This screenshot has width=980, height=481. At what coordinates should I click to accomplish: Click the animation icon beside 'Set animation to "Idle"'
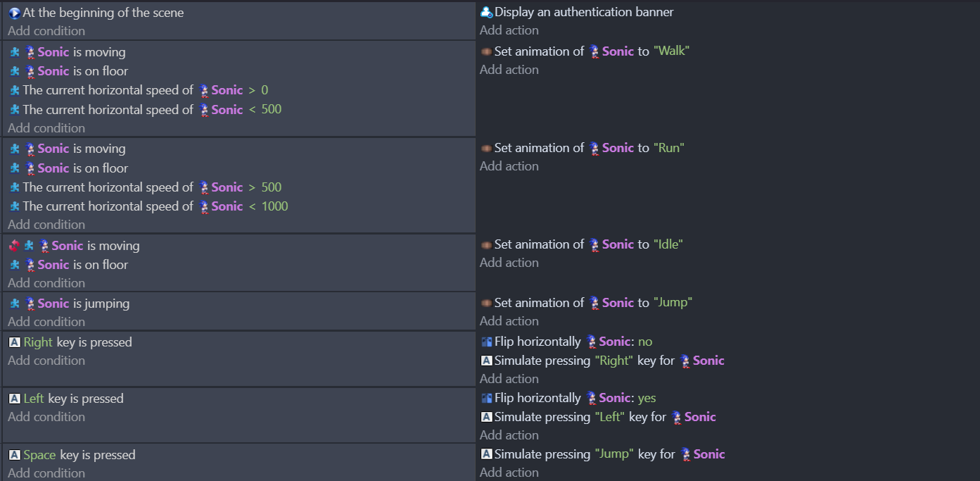point(486,244)
